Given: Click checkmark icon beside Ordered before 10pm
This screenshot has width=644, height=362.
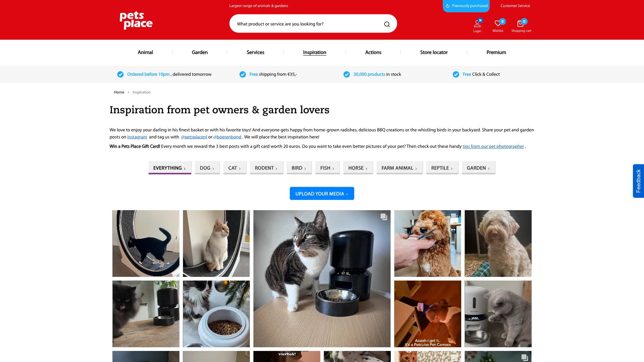Looking at the screenshot, I should (x=120, y=74).
